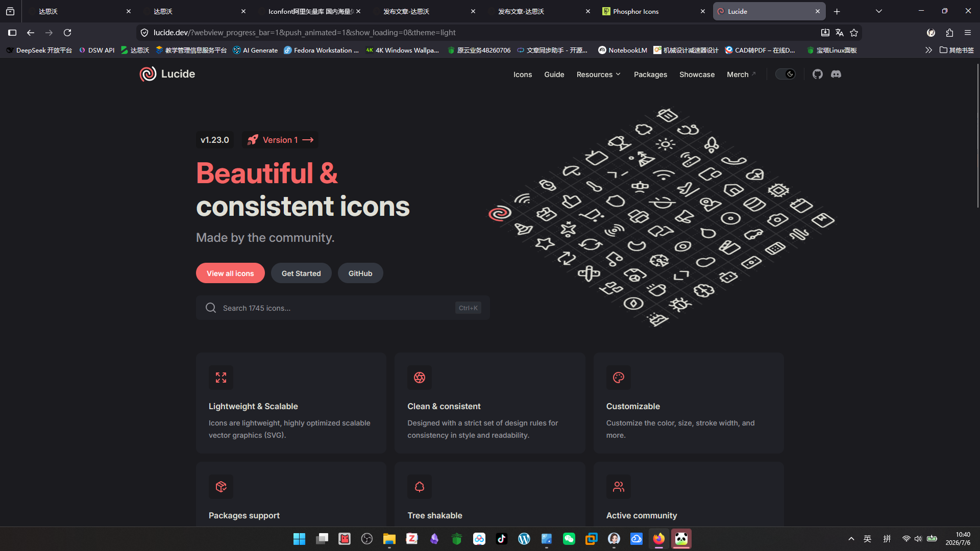This screenshot has width=980, height=551.
Task: Click the search magnifier icon in search box
Action: (211, 308)
